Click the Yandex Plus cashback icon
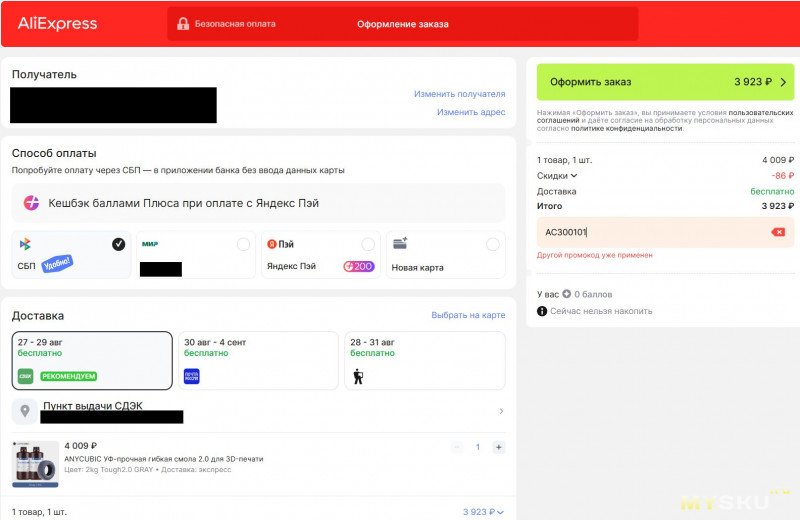Image resolution: width=800 pixels, height=520 pixels. point(31,203)
